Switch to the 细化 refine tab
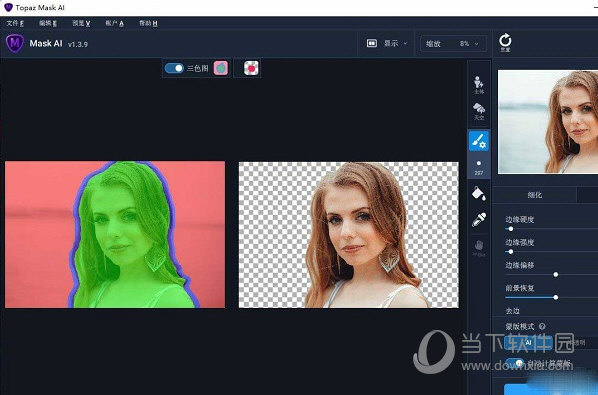This screenshot has width=598, height=395. click(534, 195)
